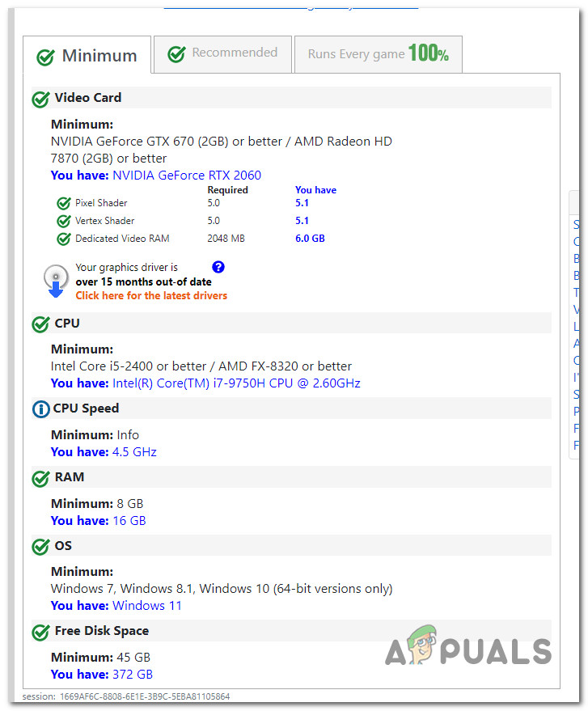
Task: Open the Intel Core i7-9750H CPU link
Action: (x=236, y=383)
